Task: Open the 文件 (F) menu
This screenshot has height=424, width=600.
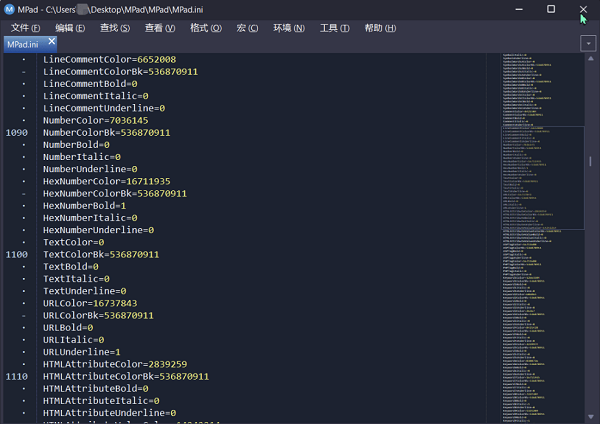Action: pos(25,28)
